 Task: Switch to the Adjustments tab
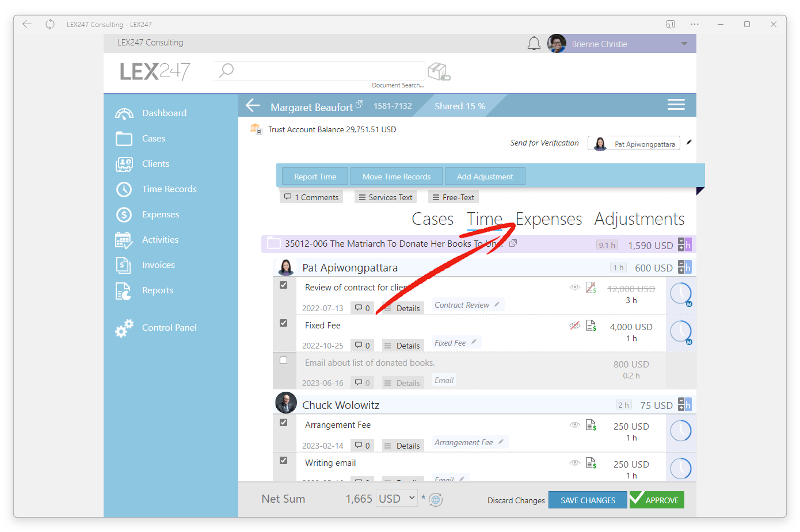[x=639, y=219]
